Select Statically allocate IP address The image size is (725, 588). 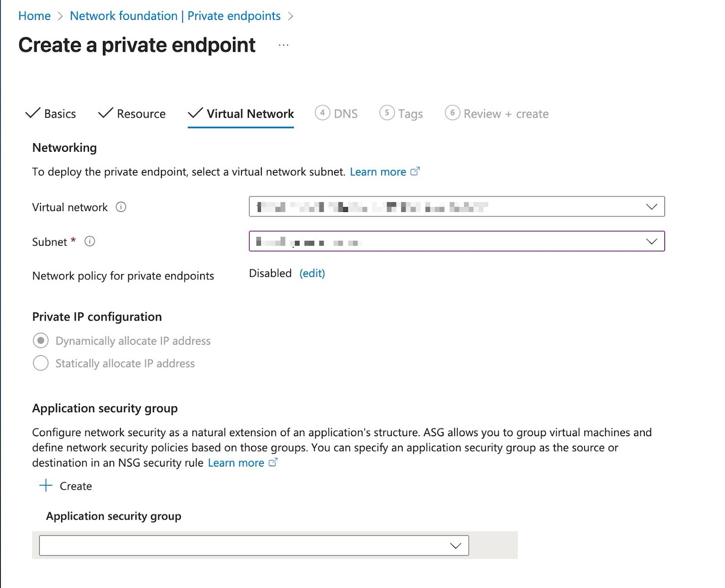pyautogui.click(x=41, y=363)
